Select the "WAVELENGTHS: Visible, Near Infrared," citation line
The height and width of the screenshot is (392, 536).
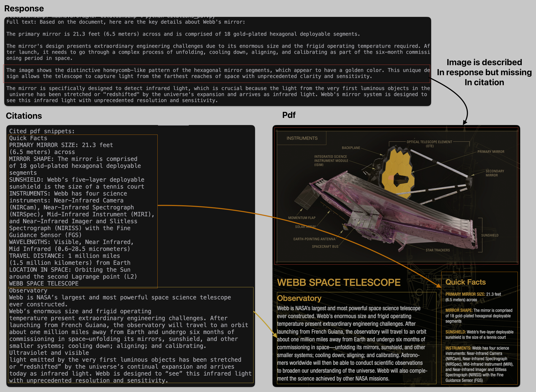pos(71,242)
